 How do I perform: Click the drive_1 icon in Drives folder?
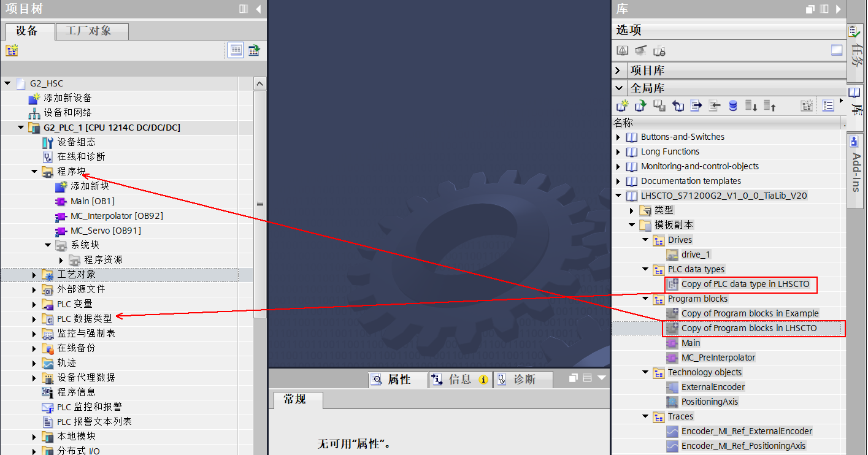[x=672, y=254]
